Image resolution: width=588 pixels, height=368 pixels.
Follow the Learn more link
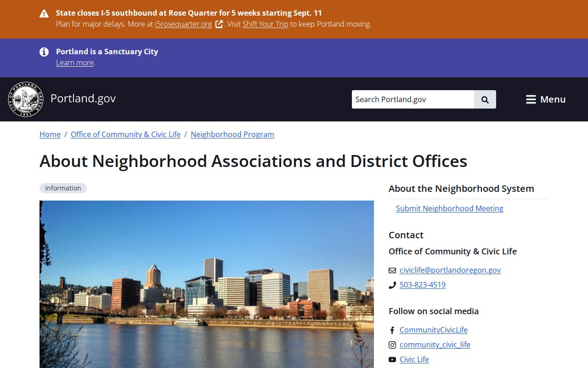[75, 63]
